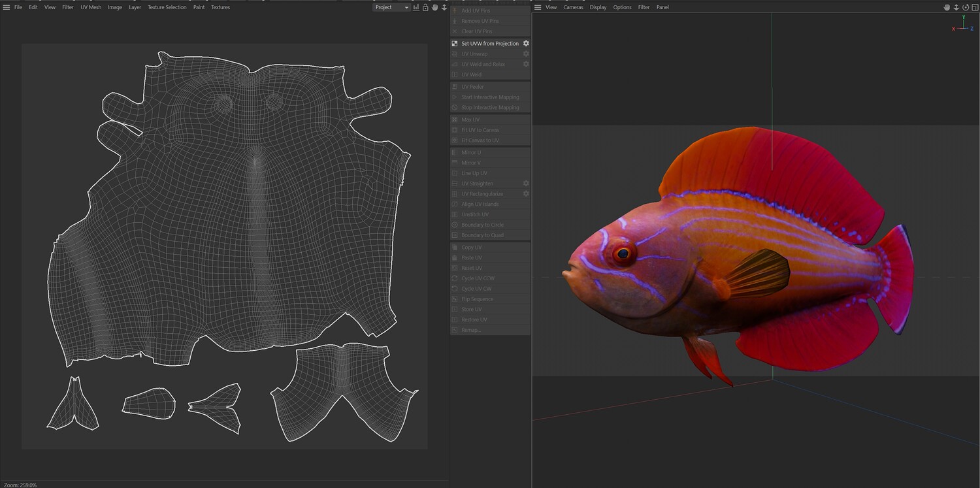Image resolution: width=980 pixels, height=488 pixels.
Task: Open the Layer menu
Action: tap(135, 7)
